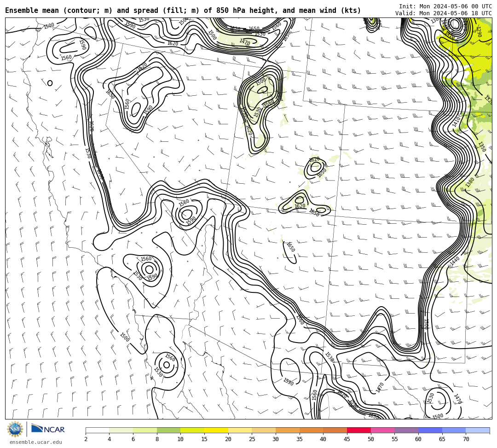Pick the pink 50–55 m colorbar swatch

coord(382,430)
